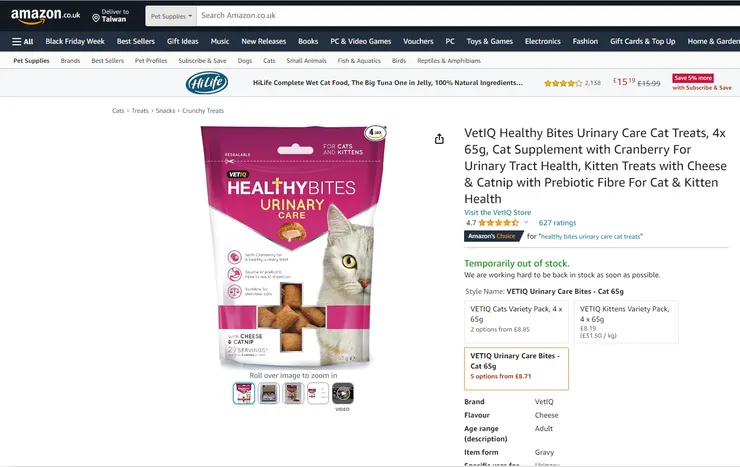Expand the rating breakdown chevron next to 4.7
This screenshot has height=467, width=740.
coord(526,223)
